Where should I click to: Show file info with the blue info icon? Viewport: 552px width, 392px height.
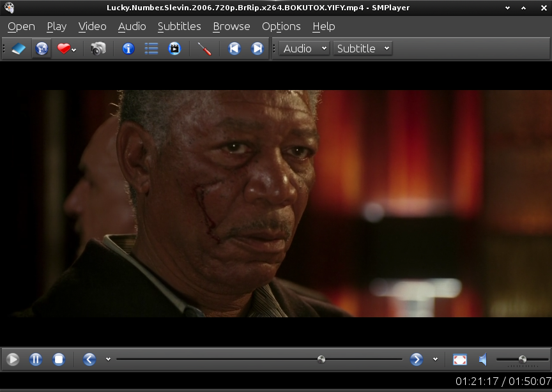[x=128, y=49]
